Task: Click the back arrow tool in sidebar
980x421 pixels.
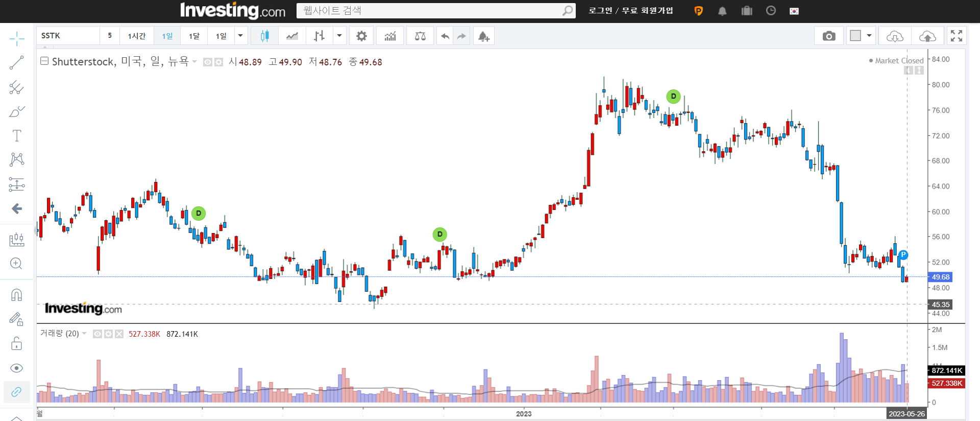Action: (16, 208)
